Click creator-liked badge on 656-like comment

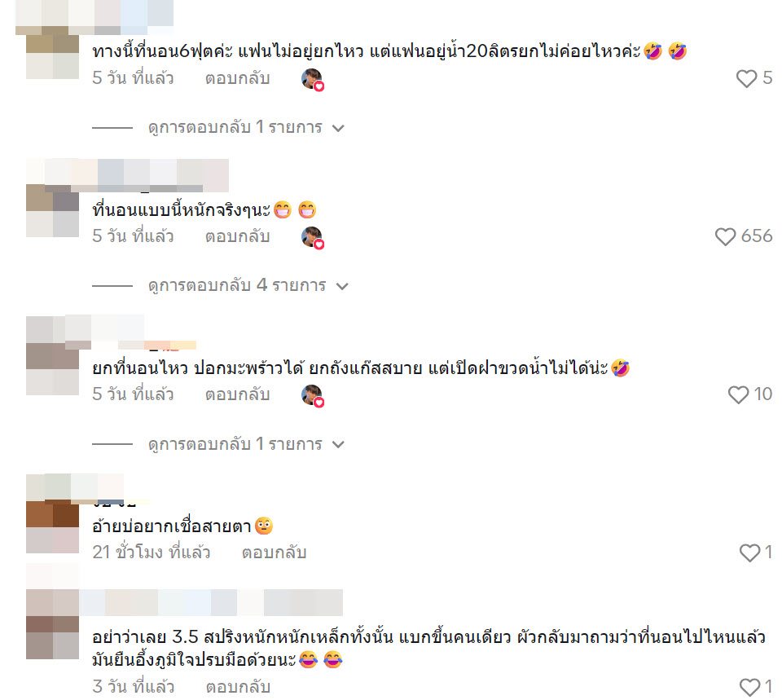pyautogui.click(x=313, y=237)
